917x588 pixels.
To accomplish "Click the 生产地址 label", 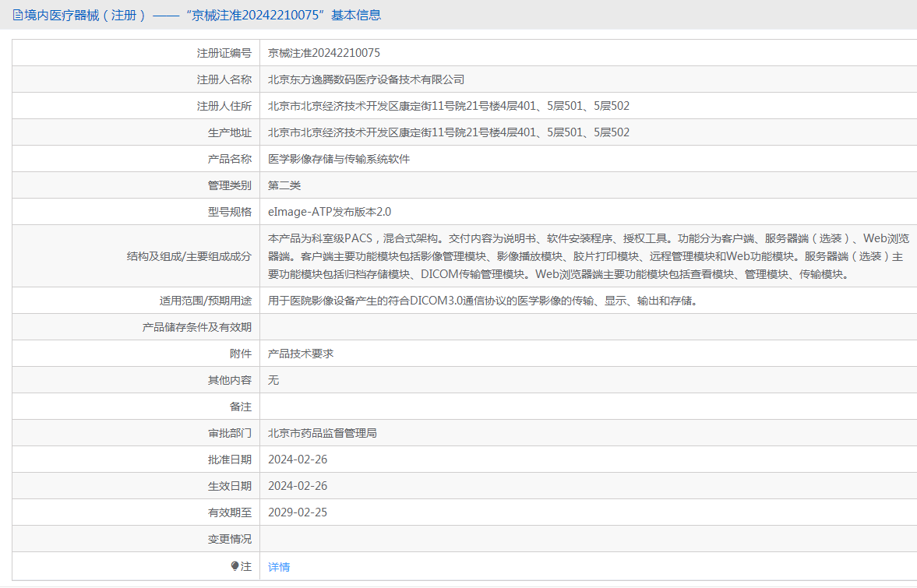I will (x=229, y=132).
